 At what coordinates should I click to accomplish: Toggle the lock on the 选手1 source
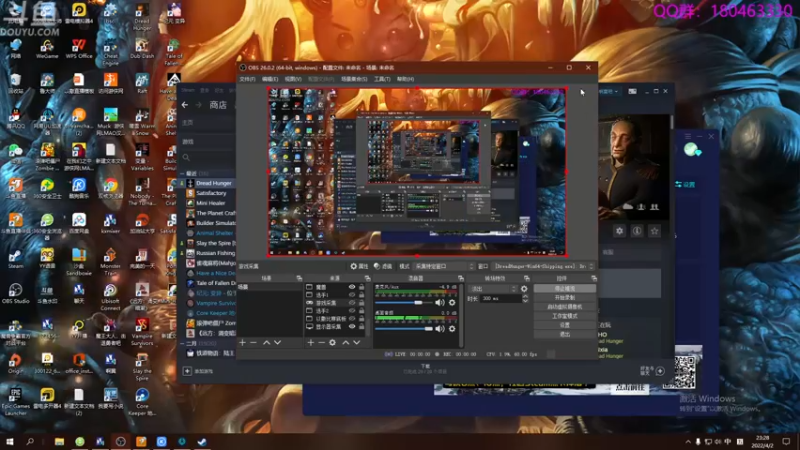pyautogui.click(x=361, y=295)
